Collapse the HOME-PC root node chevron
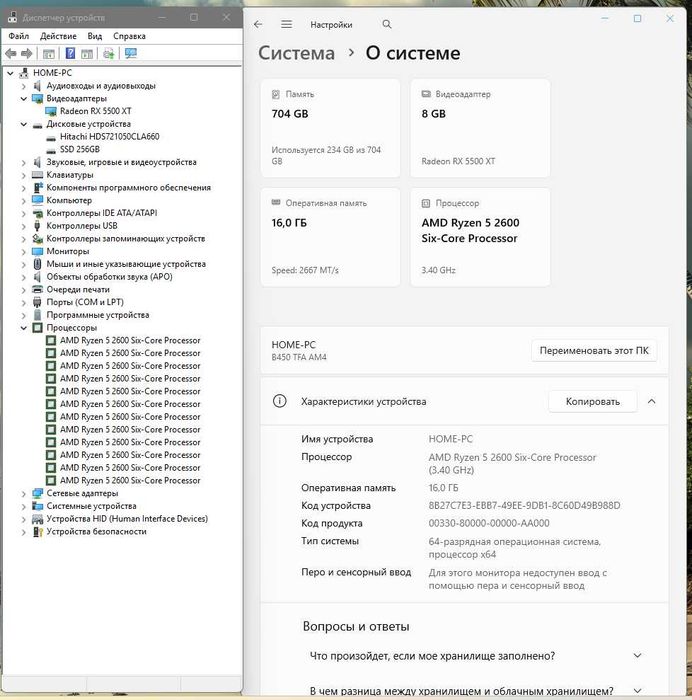Viewport: 692px width, 700px height. pyautogui.click(x=10, y=73)
